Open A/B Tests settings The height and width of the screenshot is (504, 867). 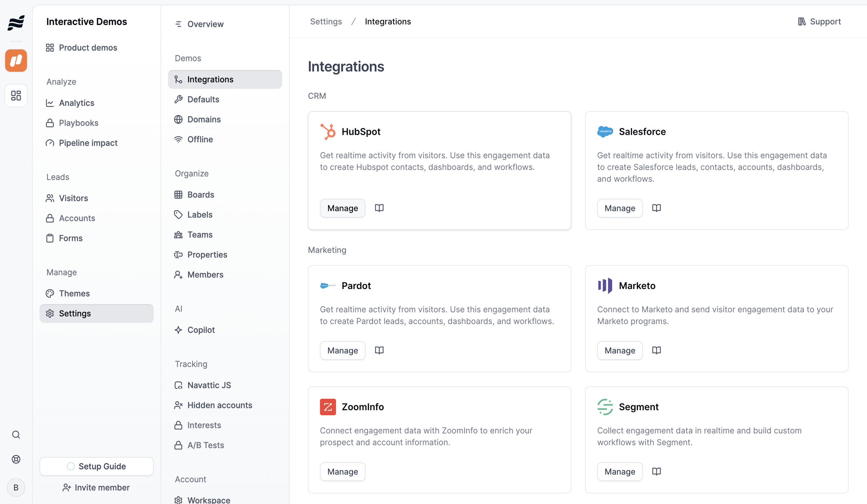coord(225,445)
